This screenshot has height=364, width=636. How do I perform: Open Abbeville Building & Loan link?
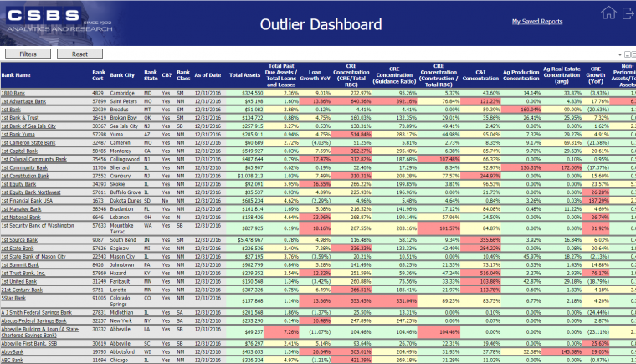[x=40, y=332]
